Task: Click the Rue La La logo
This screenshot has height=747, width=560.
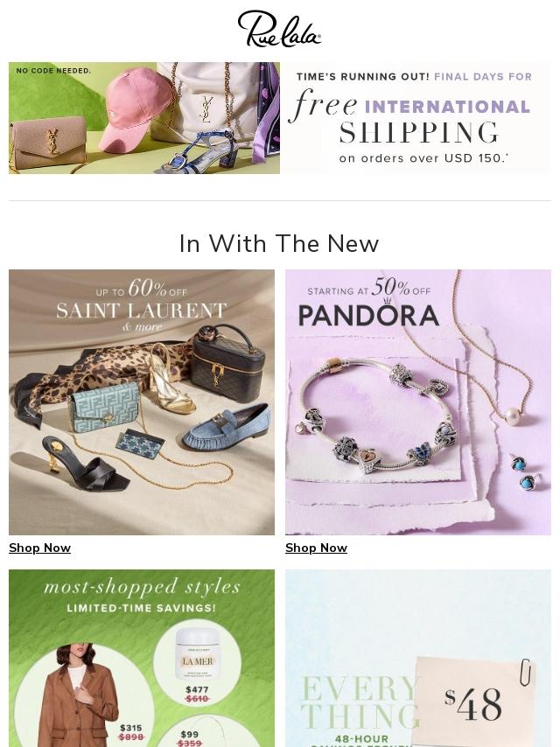Action: coord(279,29)
